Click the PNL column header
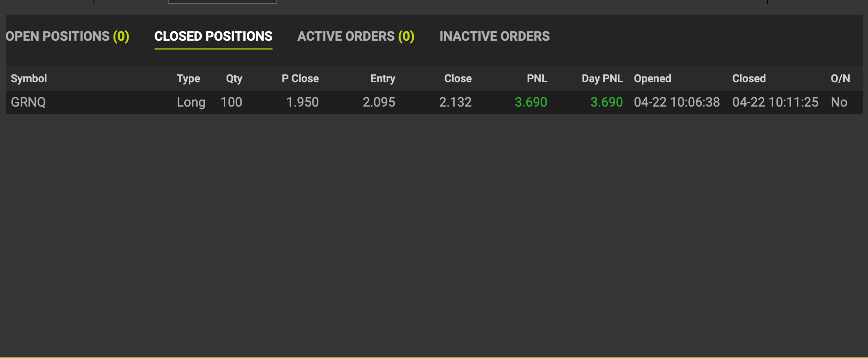Screen dimensions: 868x358 coord(537,79)
